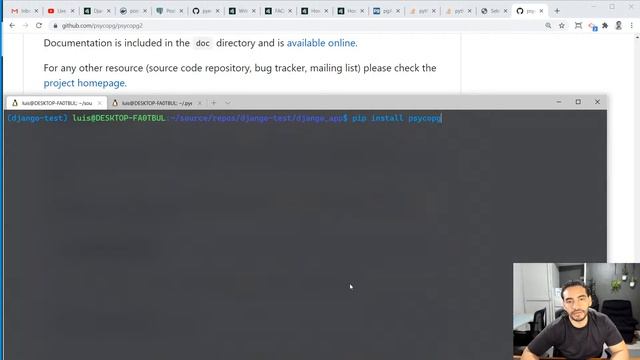Click the webcam video thumbnail

coord(576,311)
